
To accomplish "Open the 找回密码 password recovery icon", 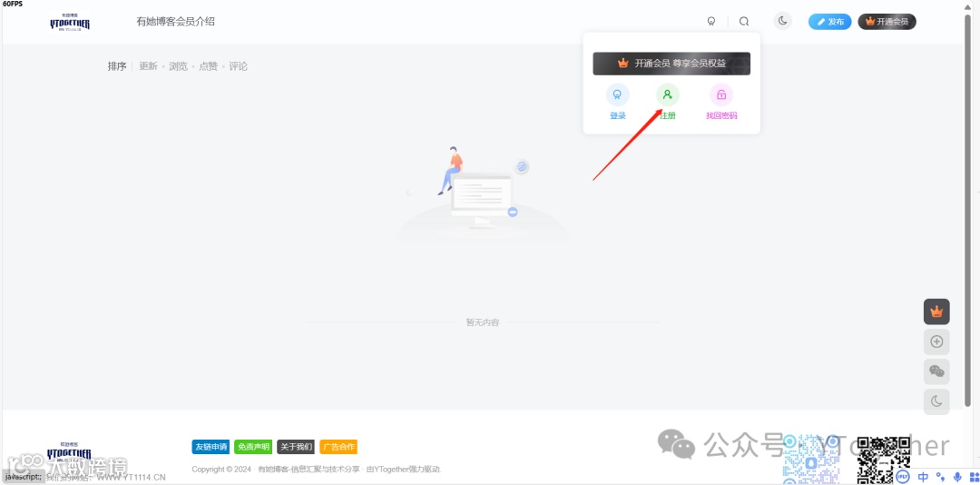I will [721, 95].
